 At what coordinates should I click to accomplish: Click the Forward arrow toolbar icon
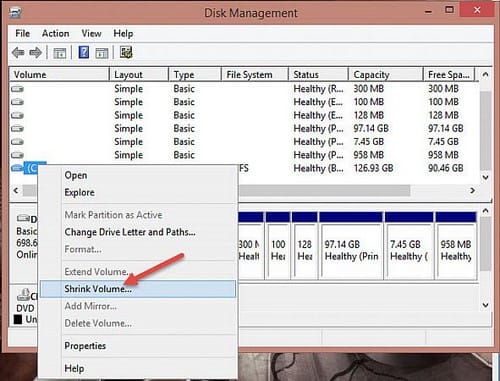36,53
